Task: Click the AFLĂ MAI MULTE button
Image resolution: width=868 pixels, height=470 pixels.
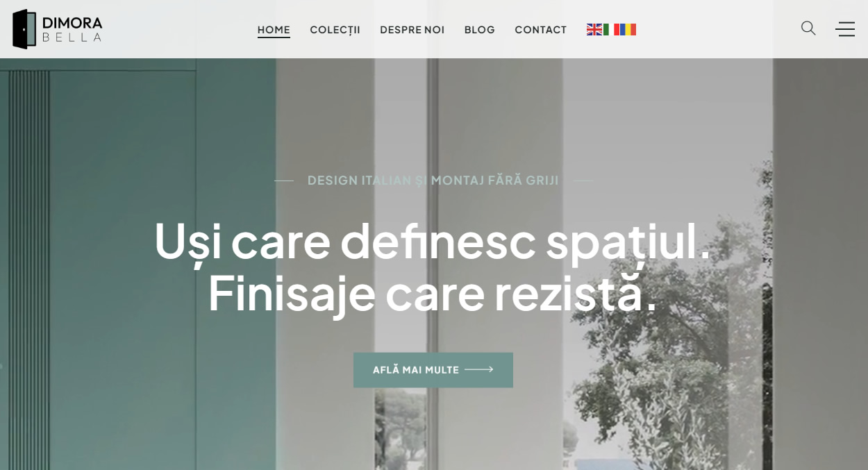Action: pos(433,370)
